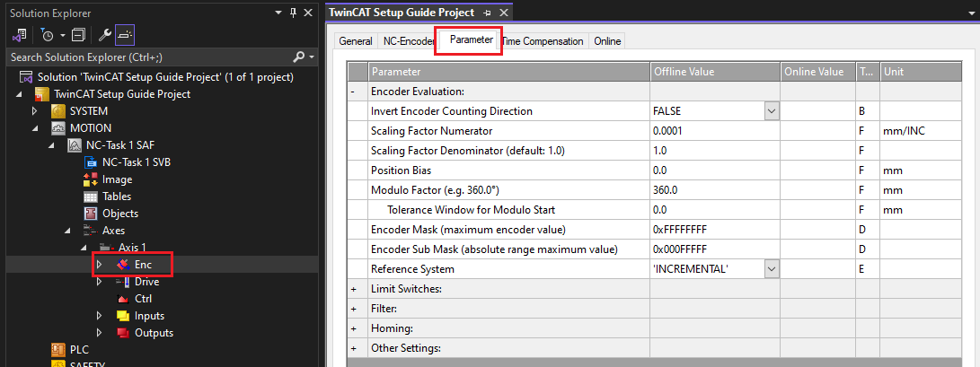Open the Reference System dropdown

click(x=772, y=269)
